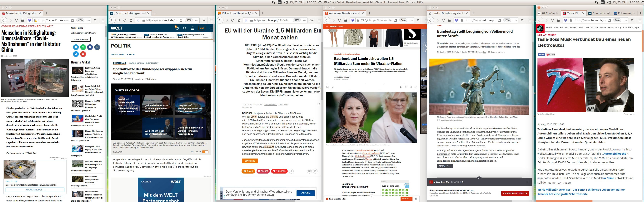Image resolution: width=644 pixels, height=202 pixels.
Task: Enlarge the Baerbock photo via expand icon
Action: 414,95
